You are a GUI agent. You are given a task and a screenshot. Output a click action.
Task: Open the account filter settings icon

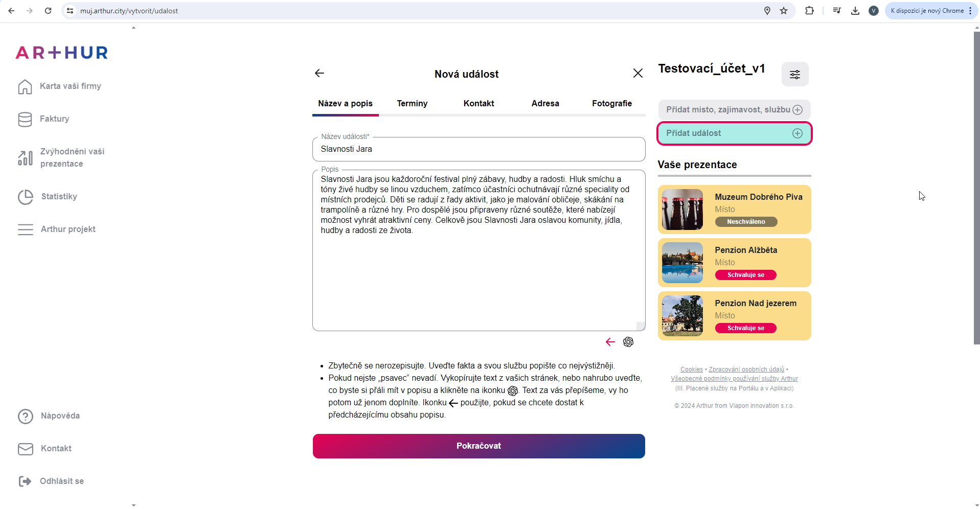pos(794,75)
